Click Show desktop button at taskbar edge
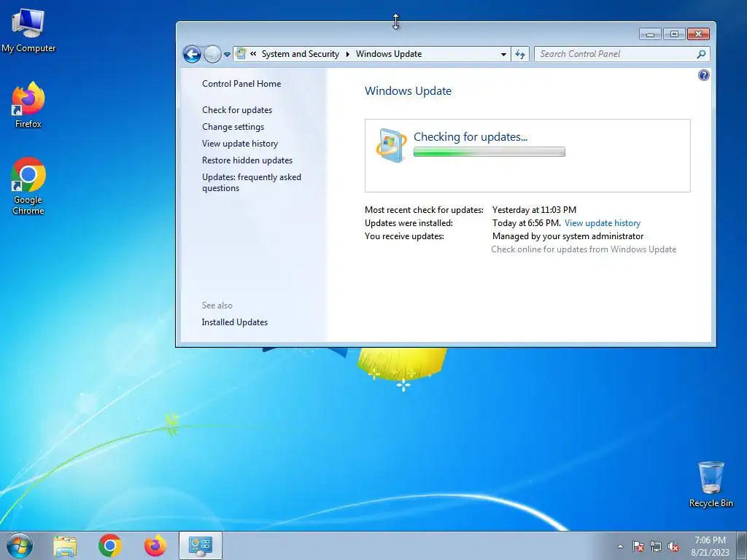 [x=742, y=545]
